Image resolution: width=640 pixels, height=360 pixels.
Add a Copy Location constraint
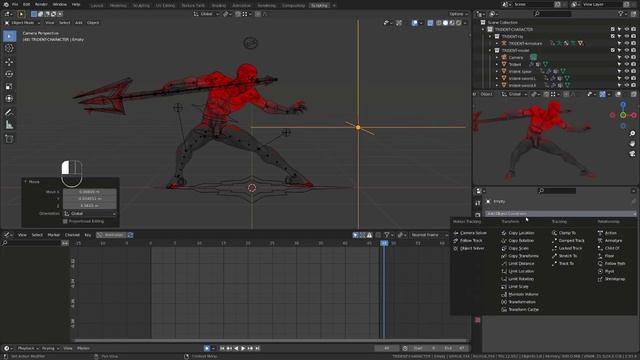click(x=518, y=233)
